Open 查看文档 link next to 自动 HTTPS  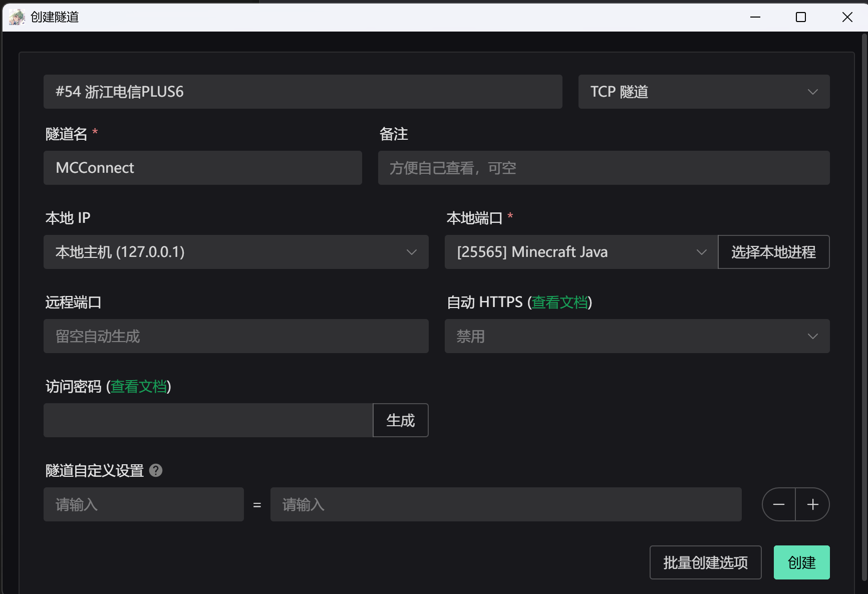pyautogui.click(x=559, y=302)
